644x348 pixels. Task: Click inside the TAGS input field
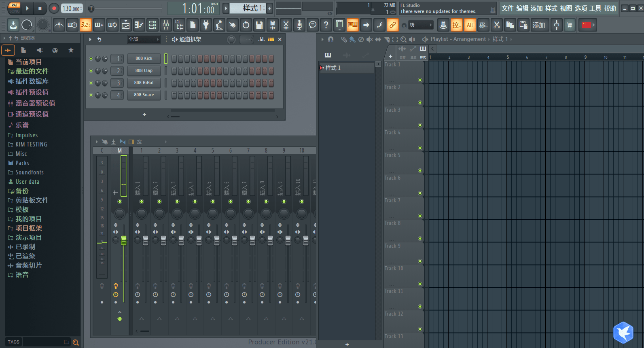click(x=47, y=342)
